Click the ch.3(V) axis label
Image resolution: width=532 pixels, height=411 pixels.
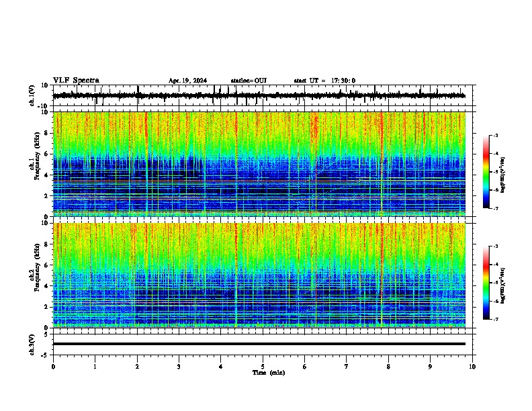point(32,345)
